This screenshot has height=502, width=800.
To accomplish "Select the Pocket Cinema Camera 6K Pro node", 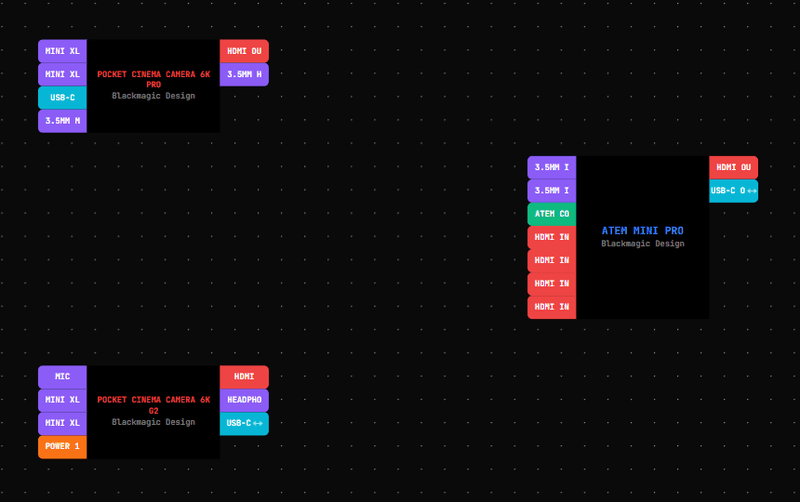I will 153,86.
